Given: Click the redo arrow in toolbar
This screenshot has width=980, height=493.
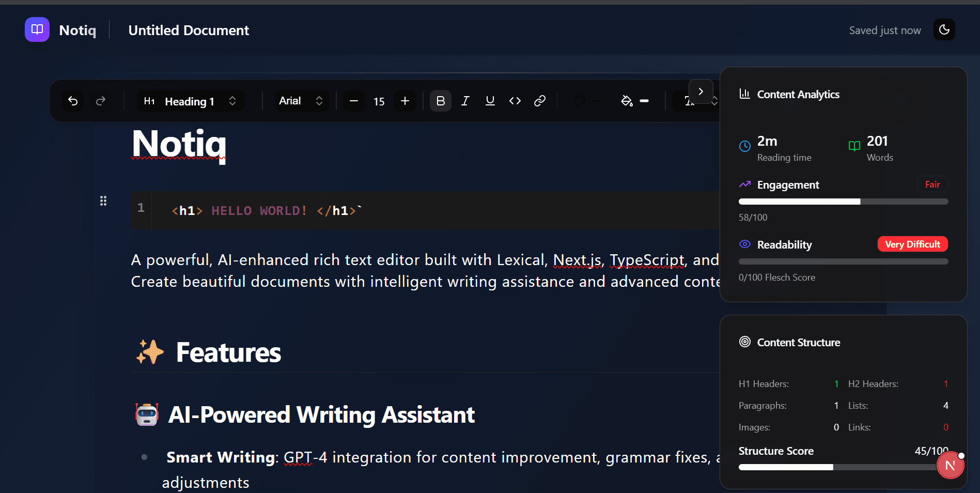Looking at the screenshot, I should [101, 101].
